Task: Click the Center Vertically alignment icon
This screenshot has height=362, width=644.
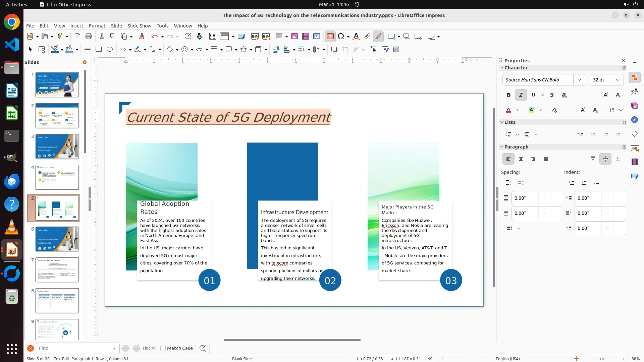Action: point(605,159)
